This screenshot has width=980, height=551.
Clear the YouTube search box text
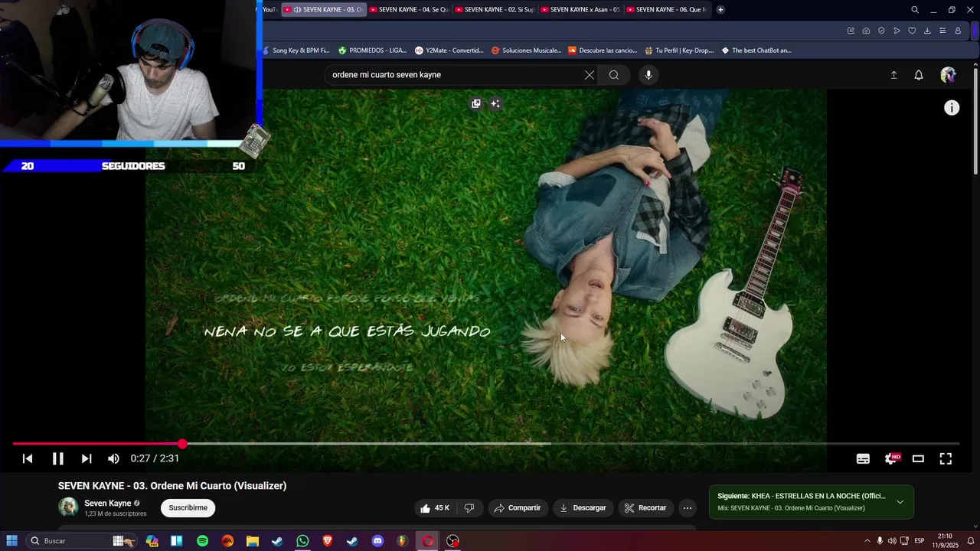coord(590,75)
